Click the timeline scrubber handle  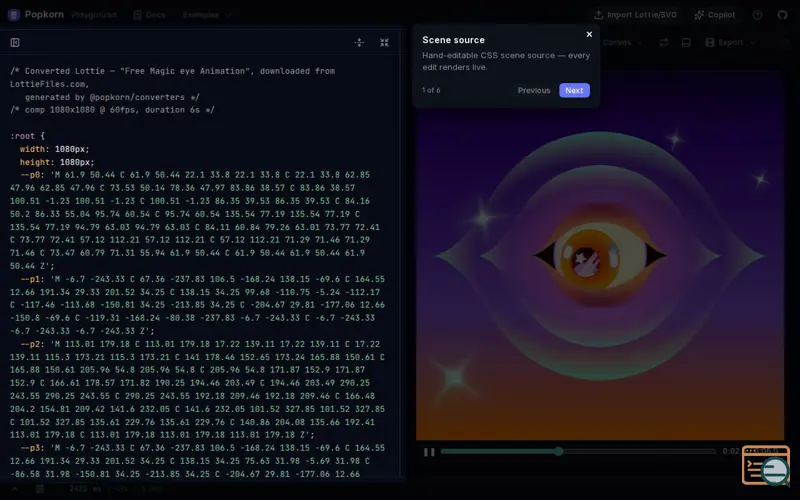[x=559, y=451]
